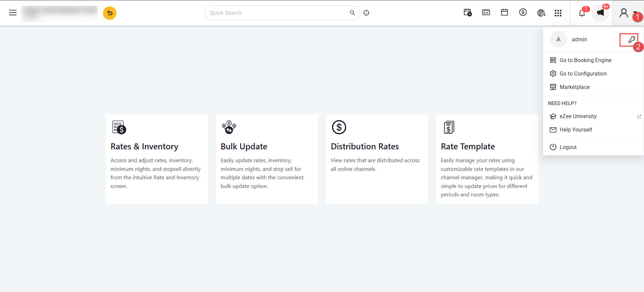Open the search info icon
The height and width of the screenshot is (292, 644).
click(x=366, y=13)
